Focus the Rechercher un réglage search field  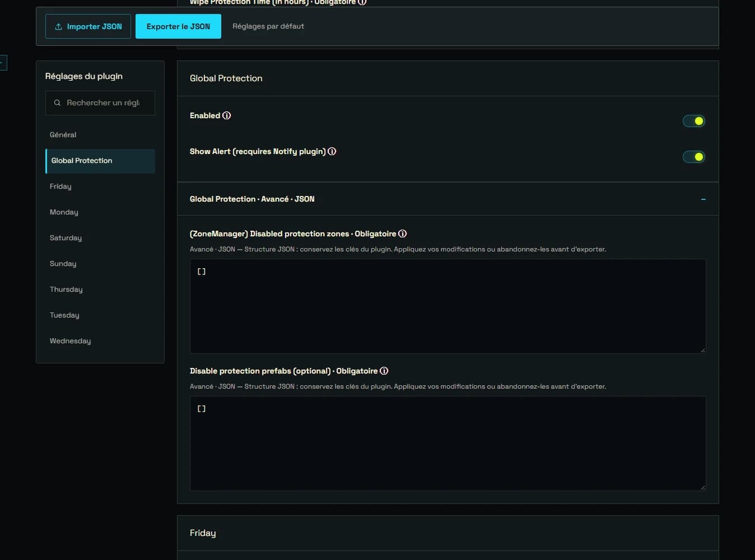coord(100,103)
